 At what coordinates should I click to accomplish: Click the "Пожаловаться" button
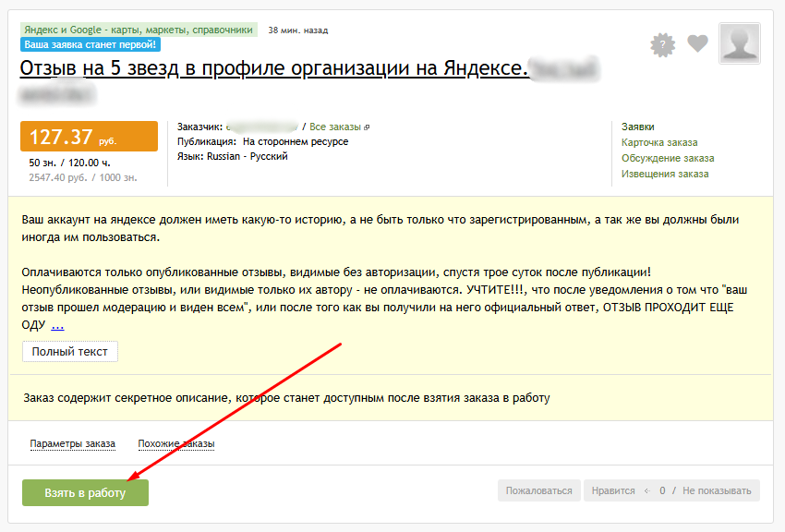tap(538, 490)
